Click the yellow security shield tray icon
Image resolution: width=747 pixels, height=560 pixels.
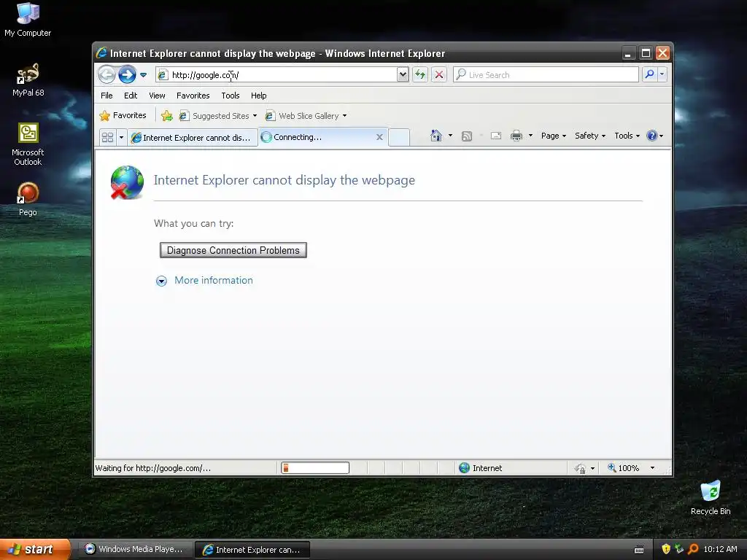click(666, 549)
